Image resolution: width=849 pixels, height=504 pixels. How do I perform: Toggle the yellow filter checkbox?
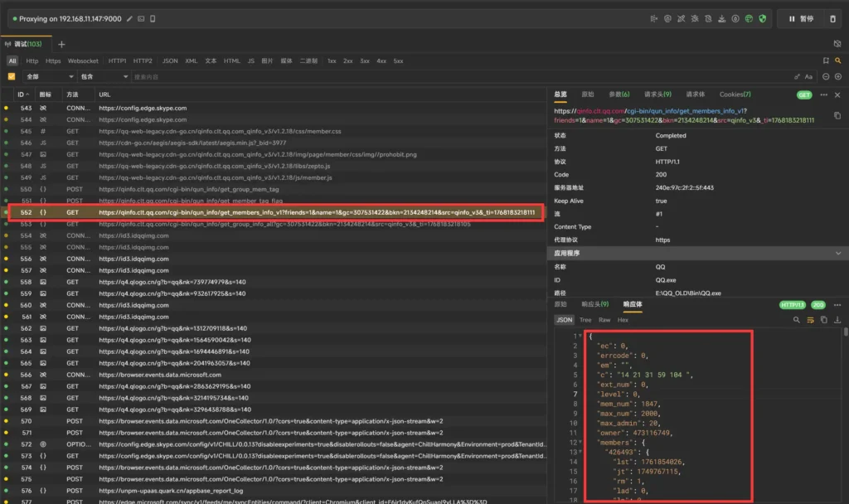tap(12, 77)
